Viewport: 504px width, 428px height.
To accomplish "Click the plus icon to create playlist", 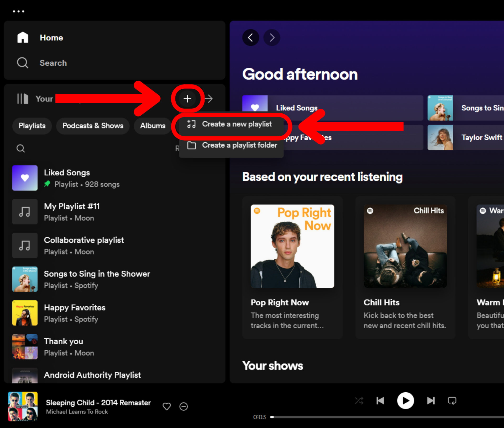I will coord(187,99).
